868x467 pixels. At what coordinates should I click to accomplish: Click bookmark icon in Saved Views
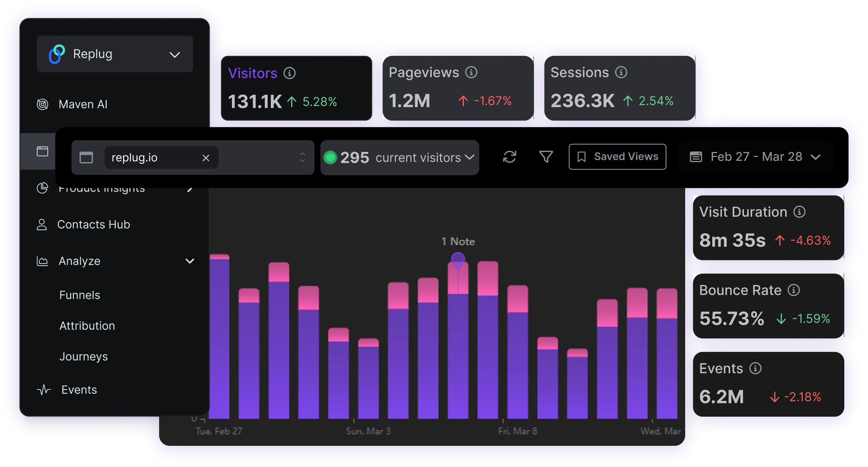[581, 157]
